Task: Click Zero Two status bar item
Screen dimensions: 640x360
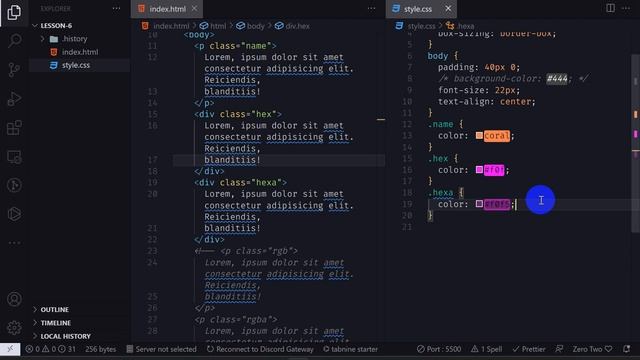Action: (x=592, y=349)
